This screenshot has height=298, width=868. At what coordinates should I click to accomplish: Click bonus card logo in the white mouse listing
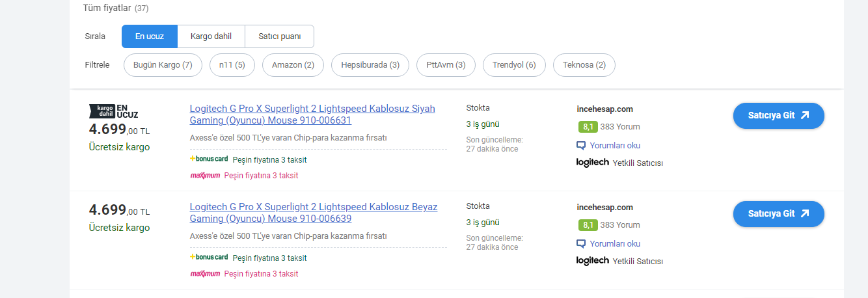208,257
